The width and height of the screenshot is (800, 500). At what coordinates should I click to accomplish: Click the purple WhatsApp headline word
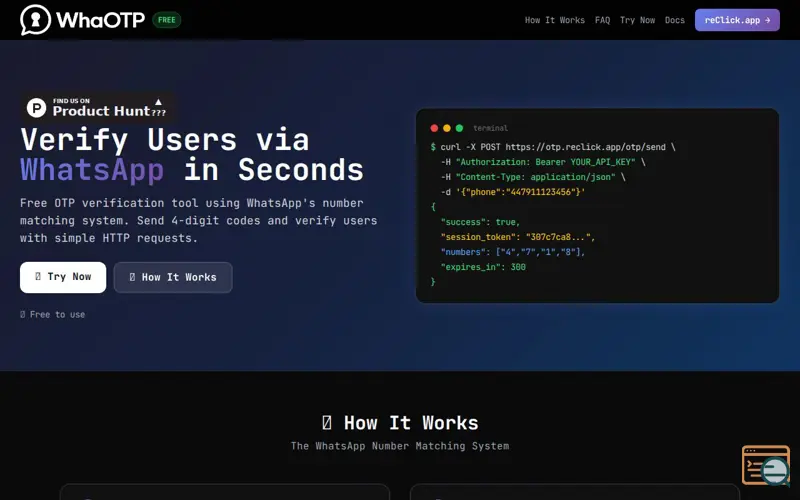tap(92, 170)
